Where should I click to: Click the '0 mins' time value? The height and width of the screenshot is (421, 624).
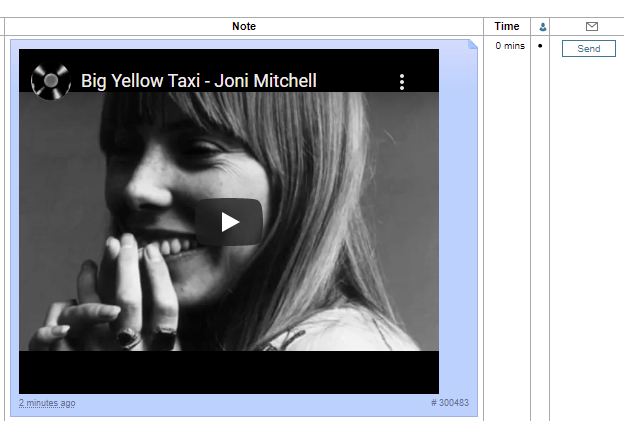pos(510,46)
